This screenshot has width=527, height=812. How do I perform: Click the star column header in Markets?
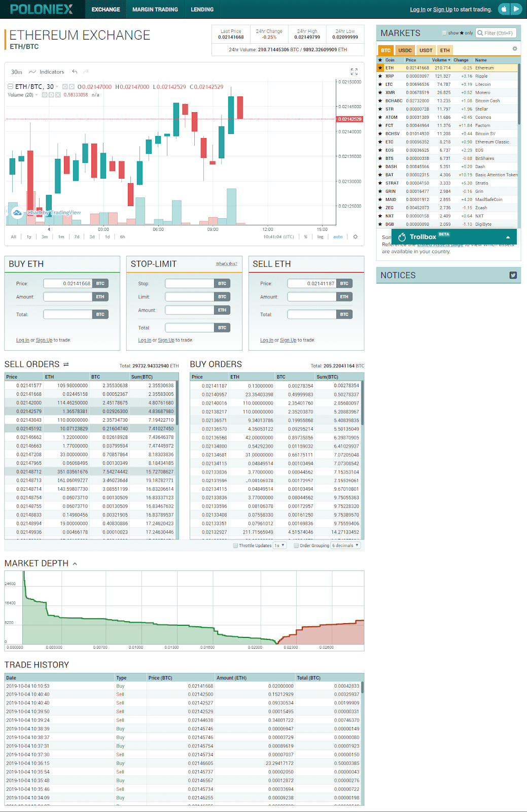(380, 60)
